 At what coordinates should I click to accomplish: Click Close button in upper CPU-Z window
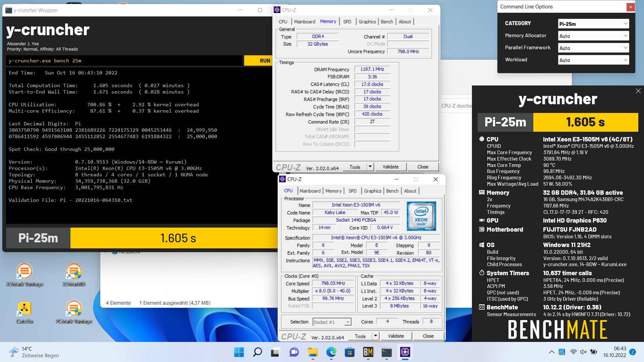point(423,167)
